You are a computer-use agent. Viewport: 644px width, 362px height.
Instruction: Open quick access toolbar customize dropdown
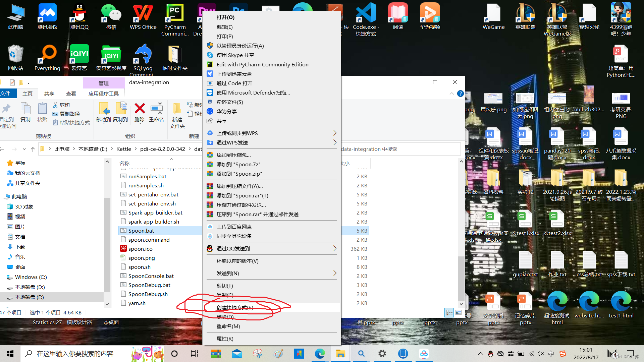point(28,82)
